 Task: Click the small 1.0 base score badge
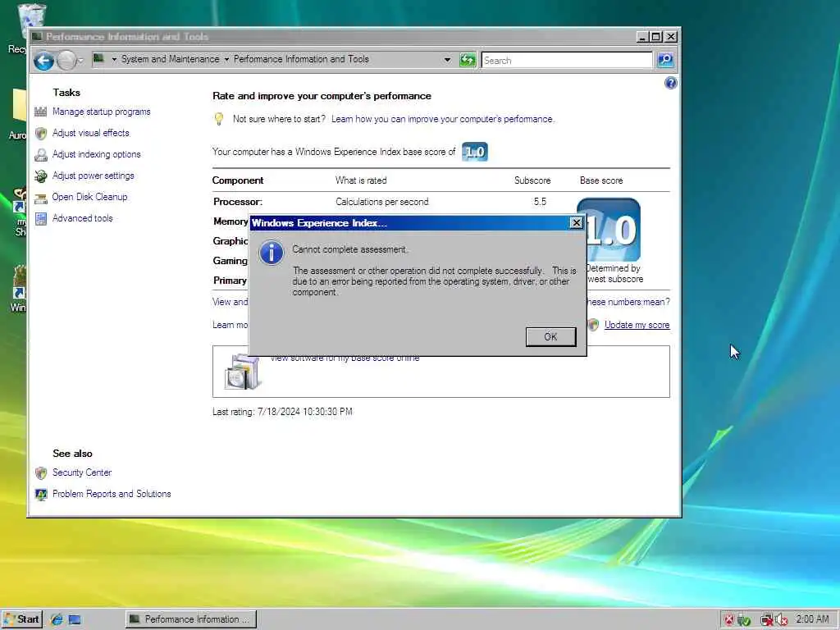point(475,152)
